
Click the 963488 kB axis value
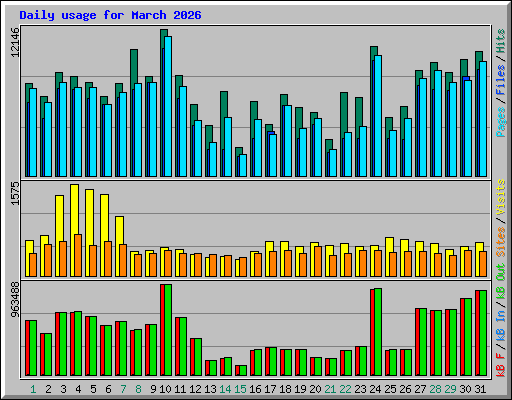click(15, 300)
